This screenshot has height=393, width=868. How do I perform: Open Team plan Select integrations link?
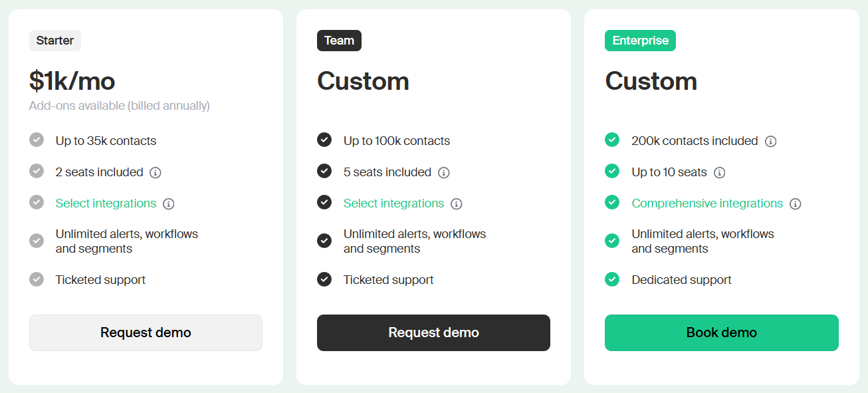coord(393,203)
